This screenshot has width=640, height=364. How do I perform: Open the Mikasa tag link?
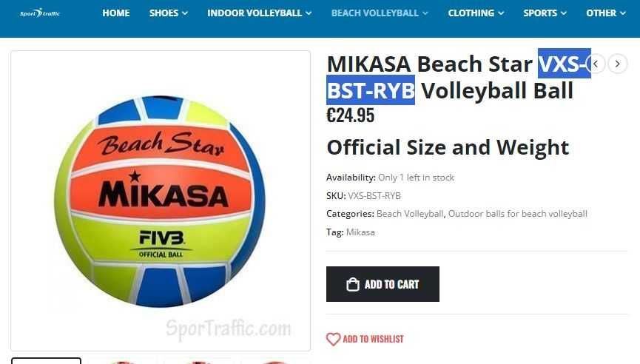click(x=360, y=232)
